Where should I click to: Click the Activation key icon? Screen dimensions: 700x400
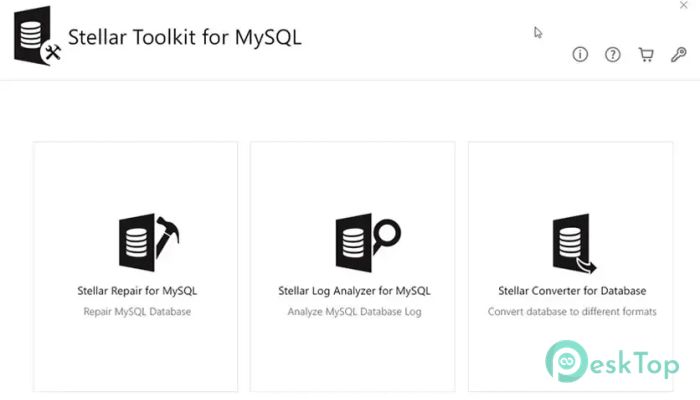(679, 54)
